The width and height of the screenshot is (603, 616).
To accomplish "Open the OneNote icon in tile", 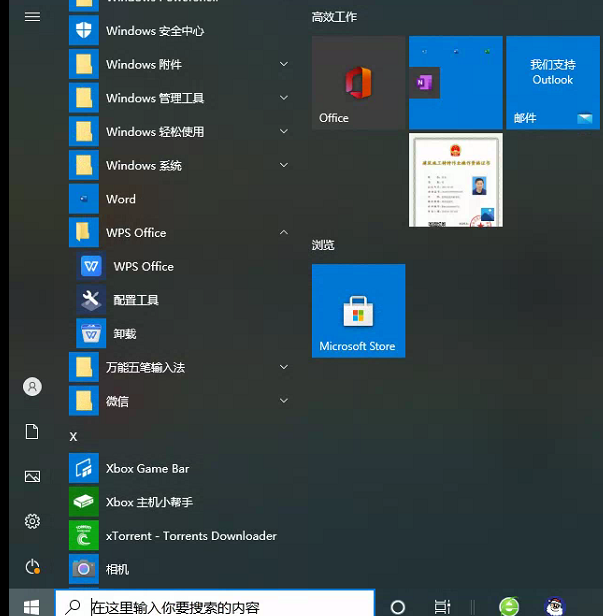I will [x=424, y=83].
